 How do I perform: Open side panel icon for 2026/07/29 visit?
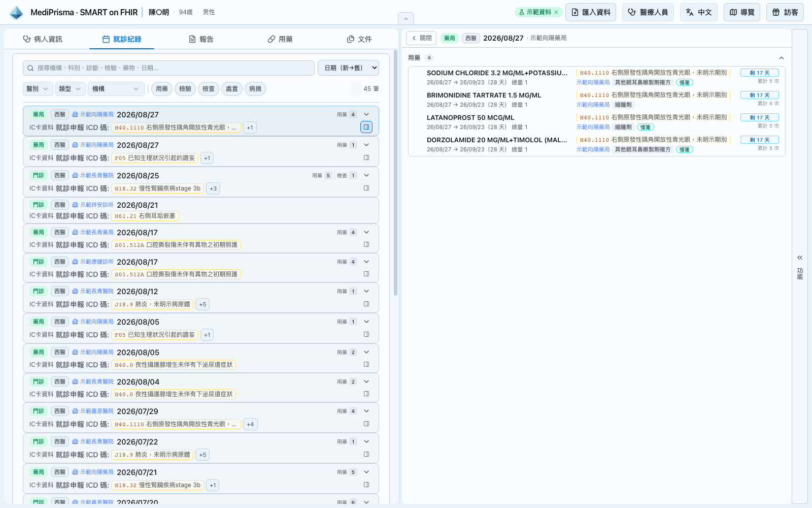pos(366,424)
